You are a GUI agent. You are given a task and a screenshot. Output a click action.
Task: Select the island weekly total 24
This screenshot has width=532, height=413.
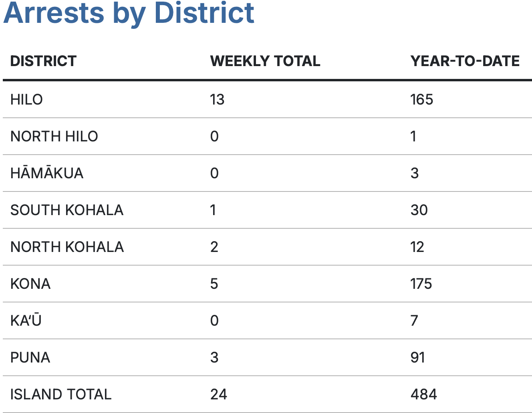[219, 394]
